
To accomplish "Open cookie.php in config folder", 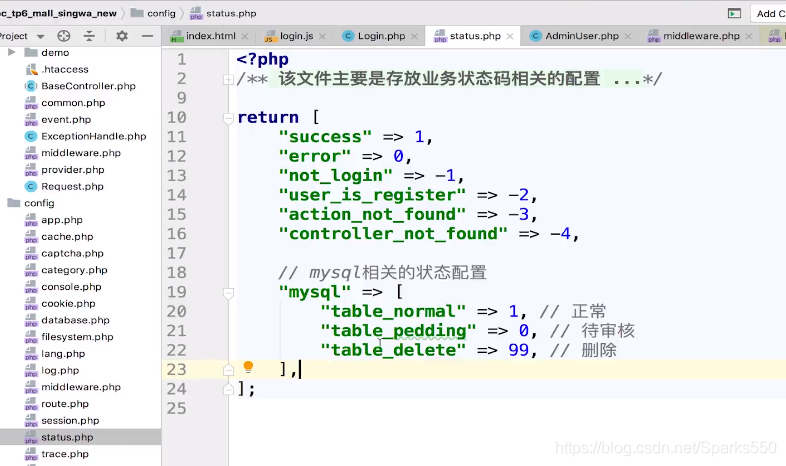I will (68, 304).
